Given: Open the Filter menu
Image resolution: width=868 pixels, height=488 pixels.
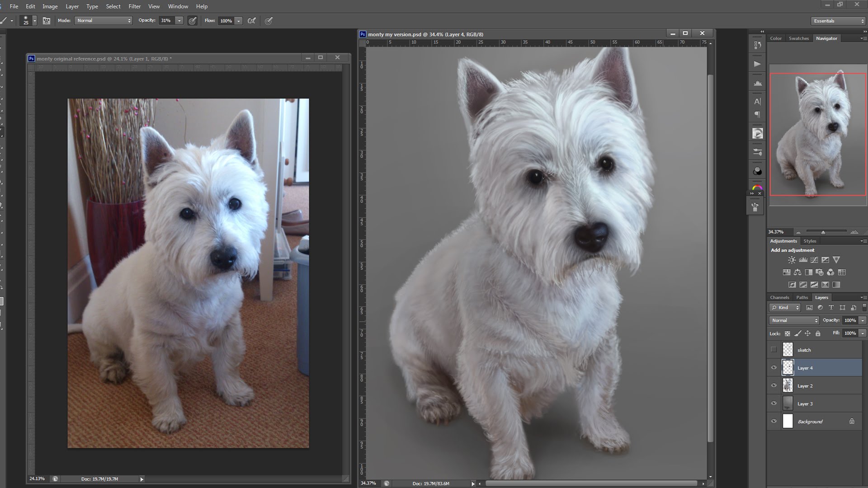Looking at the screenshot, I should (134, 6).
